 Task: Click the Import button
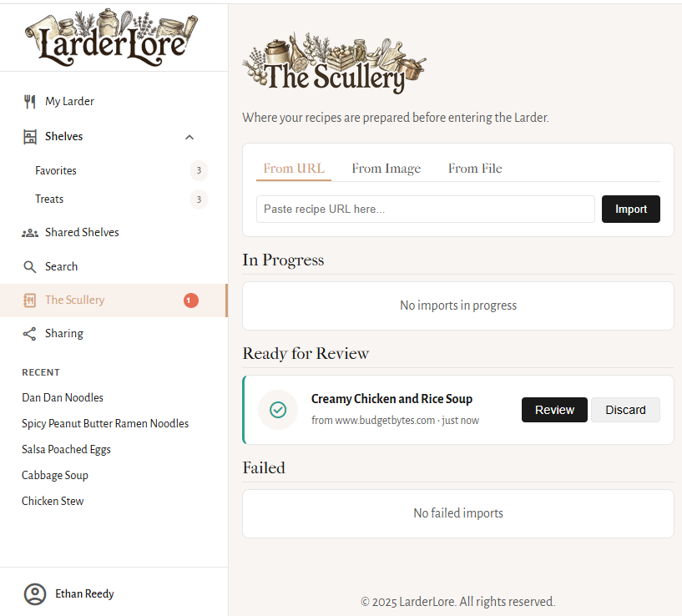[x=630, y=209]
